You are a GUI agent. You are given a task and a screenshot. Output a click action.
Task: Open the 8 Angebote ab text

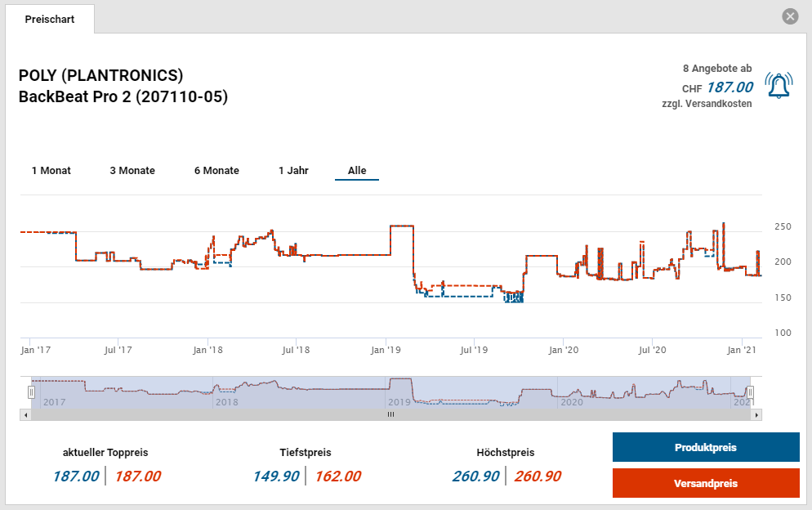(x=716, y=69)
